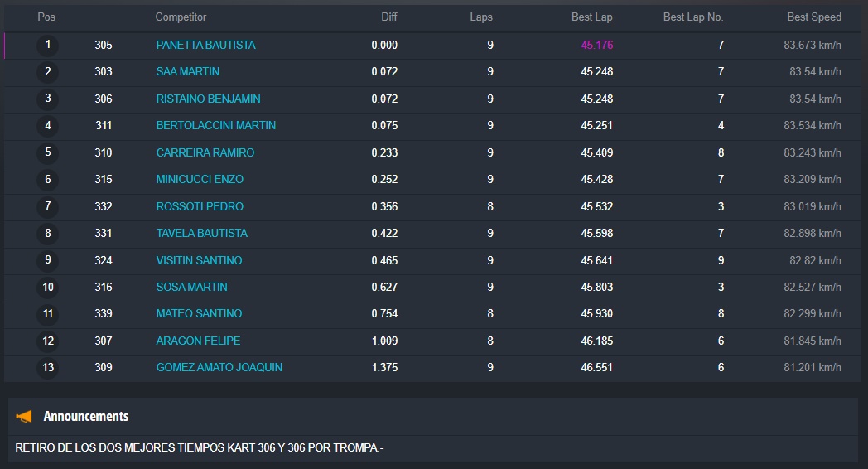Select RISTAINO BENJAMIN competitor link
The image size is (868, 469).
click(208, 99)
